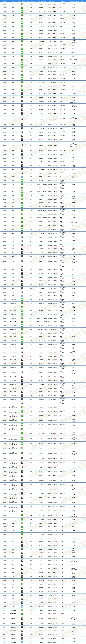Click diesel ON icon in CJGD, CRCA row
86x644 pixels.
[x=22, y=631]
